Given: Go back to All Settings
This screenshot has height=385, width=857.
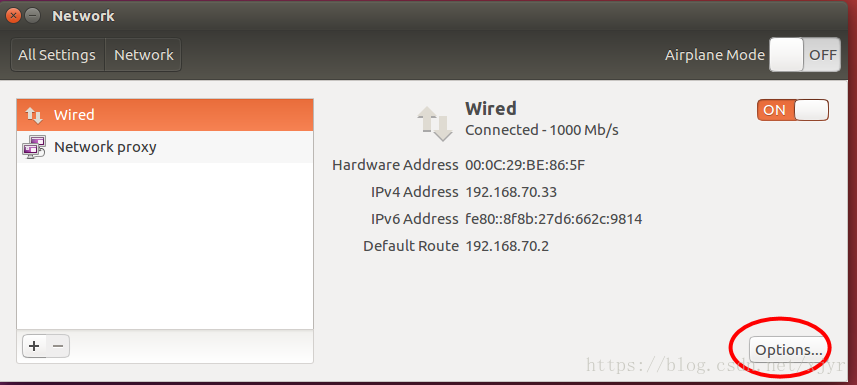Looking at the screenshot, I should click(x=57, y=55).
